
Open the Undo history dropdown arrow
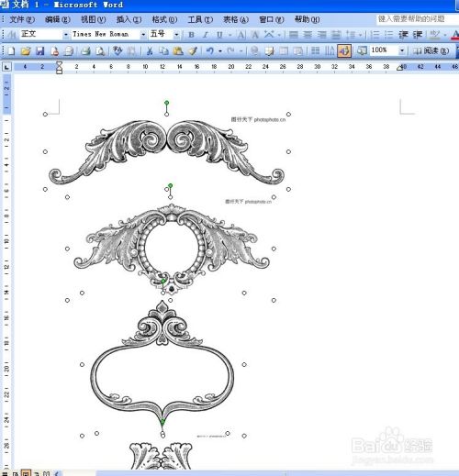[x=220, y=51]
